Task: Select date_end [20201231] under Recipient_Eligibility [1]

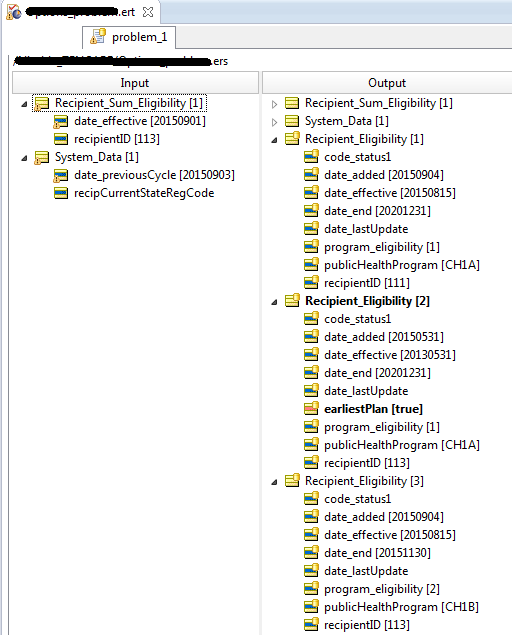Action: [x=377, y=211]
